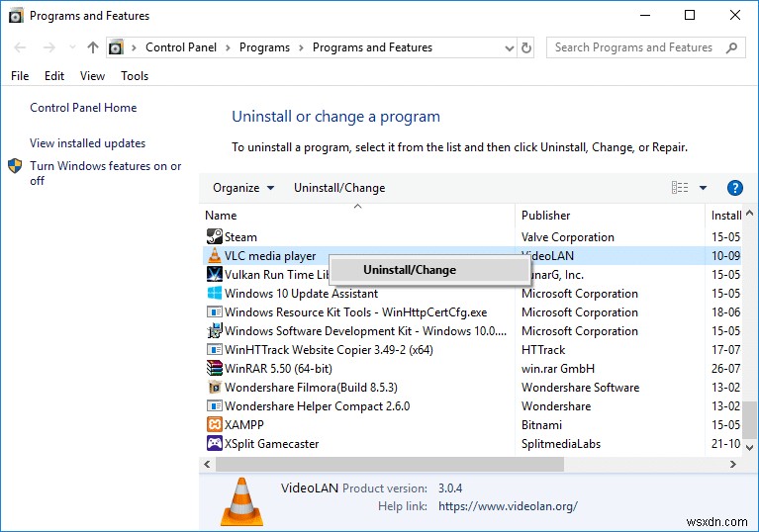
Task: Click the Programs and Features breadcrumb
Action: pyautogui.click(x=372, y=47)
